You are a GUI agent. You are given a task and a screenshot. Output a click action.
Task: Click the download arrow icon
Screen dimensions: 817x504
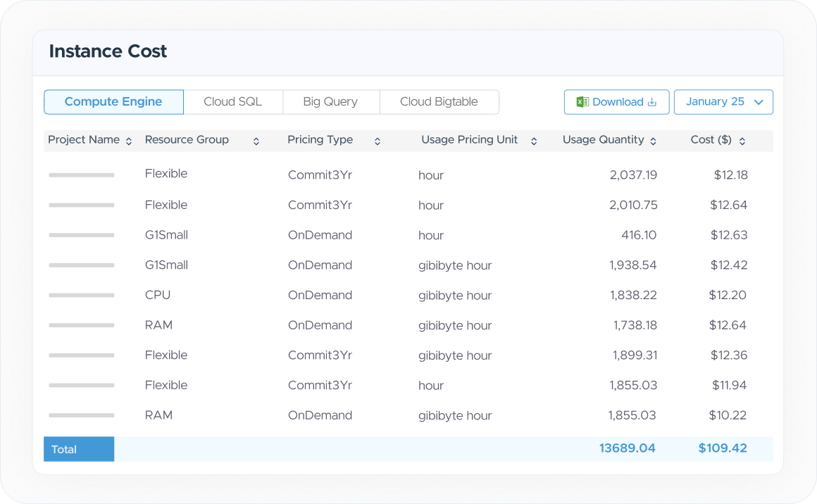tap(651, 102)
